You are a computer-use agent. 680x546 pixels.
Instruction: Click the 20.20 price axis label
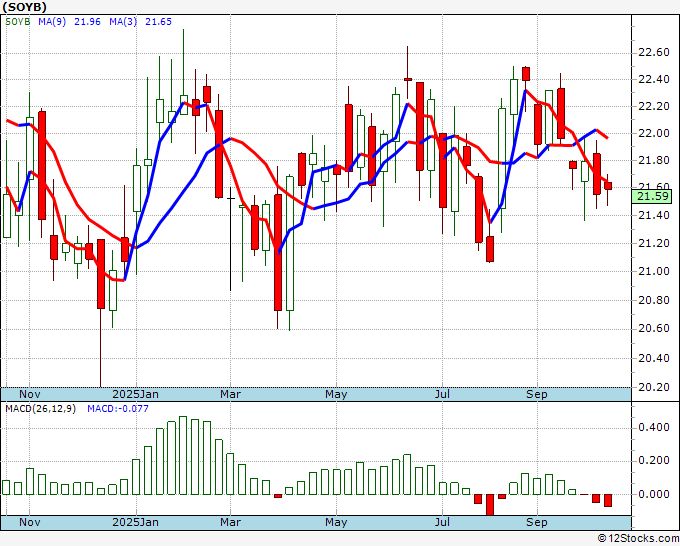[653, 387]
